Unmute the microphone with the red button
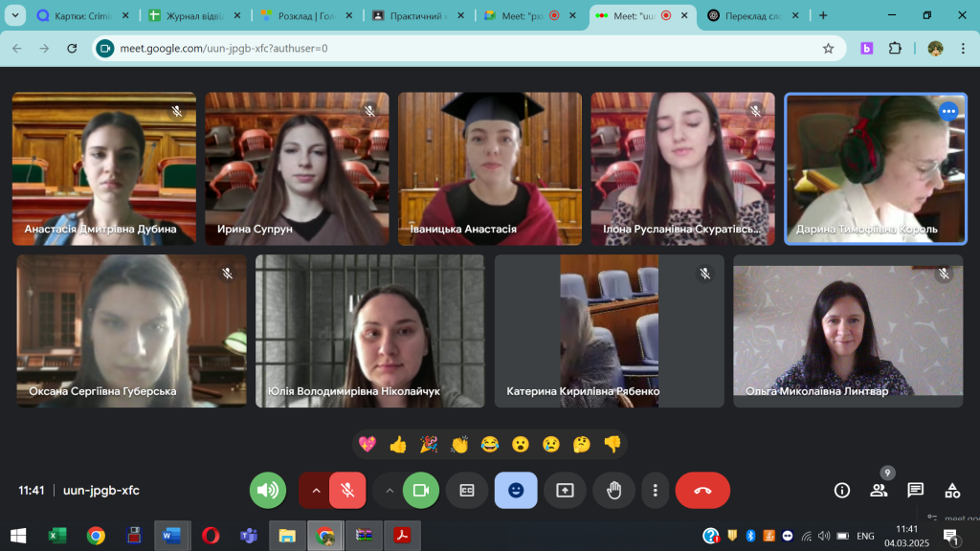Screen dimensions: 980x551 click(348, 491)
